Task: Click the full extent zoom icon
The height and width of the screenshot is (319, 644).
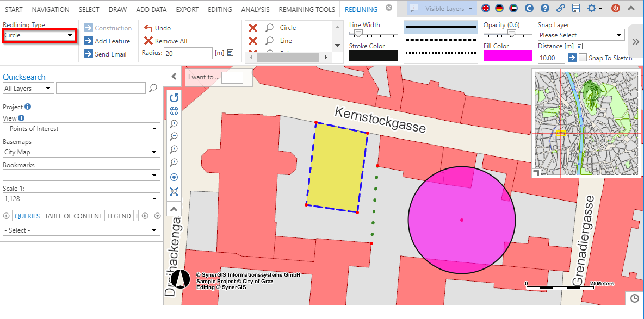Action: (174, 191)
